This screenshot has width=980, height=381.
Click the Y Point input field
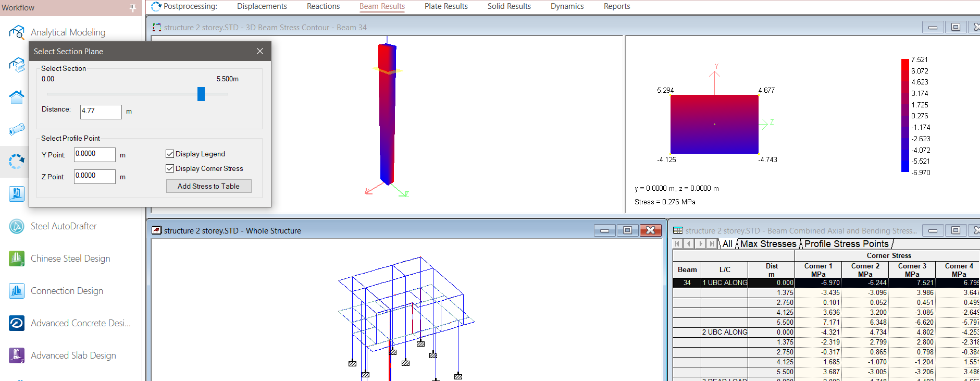click(x=94, y=154)
